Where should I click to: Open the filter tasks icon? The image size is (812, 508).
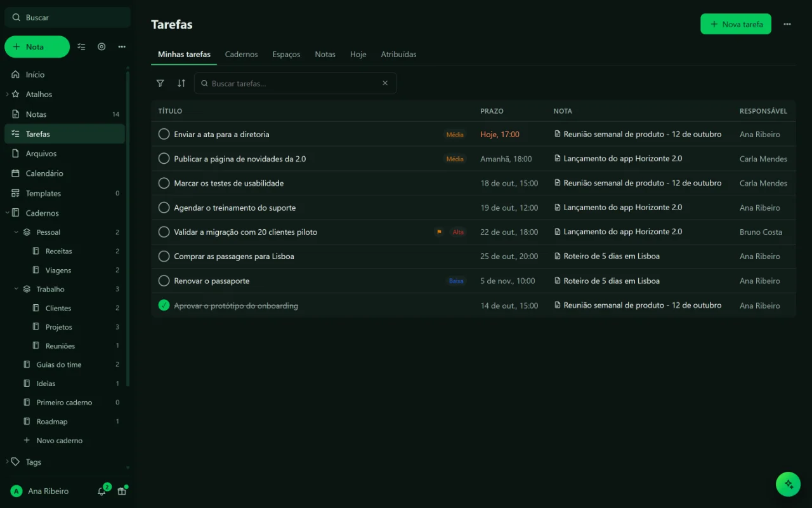[x=160, y=83]
